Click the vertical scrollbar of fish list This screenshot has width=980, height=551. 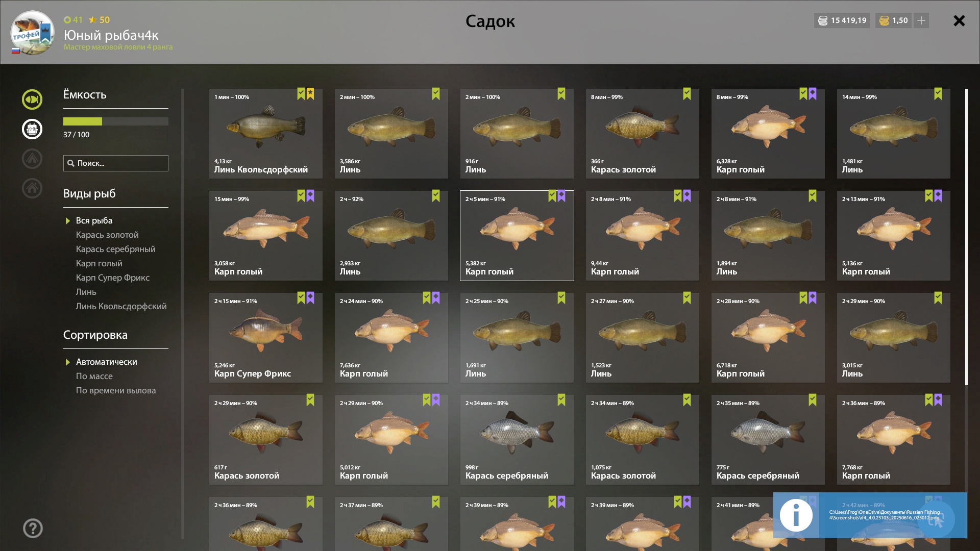coord(966,237)
